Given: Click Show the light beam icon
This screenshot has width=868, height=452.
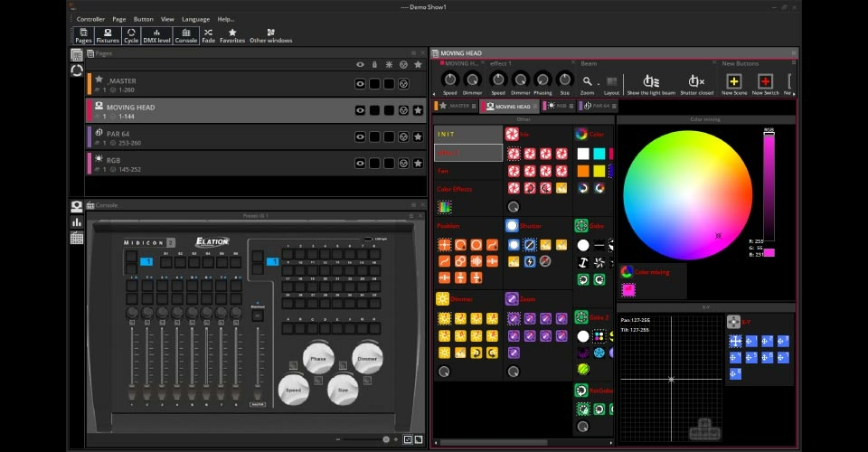Looking at the screenshot, I should coord(651,83).
